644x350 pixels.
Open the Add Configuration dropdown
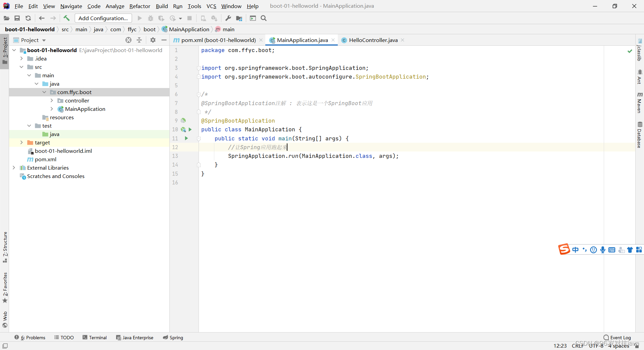(x=103, y=18)
